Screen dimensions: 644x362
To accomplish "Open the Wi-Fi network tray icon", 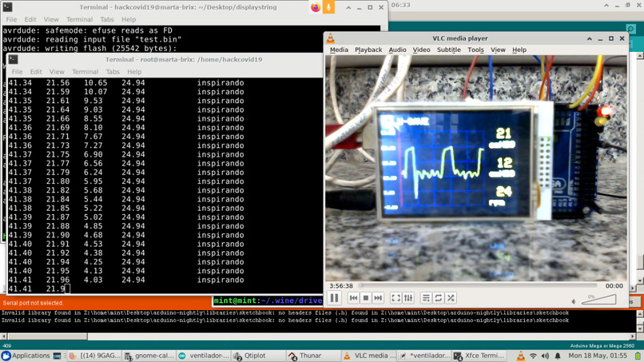I will tap(533, 356).
